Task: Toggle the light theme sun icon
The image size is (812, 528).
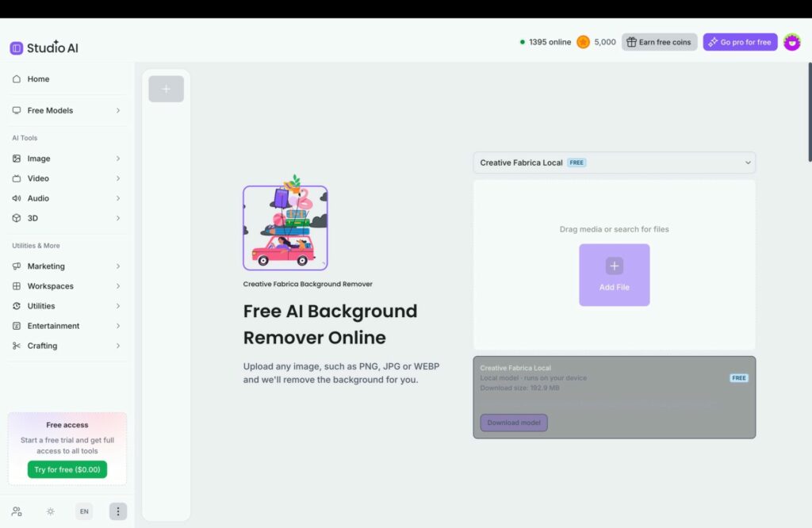Action: pyautogui.click(x=50, y=511)
